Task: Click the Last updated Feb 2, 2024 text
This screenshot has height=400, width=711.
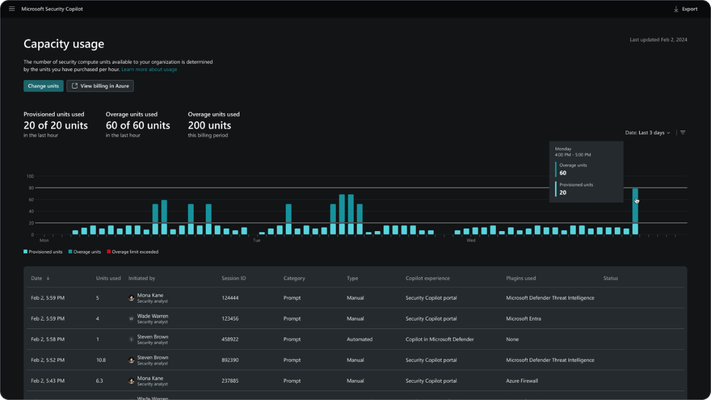Action: coord(658,40)
